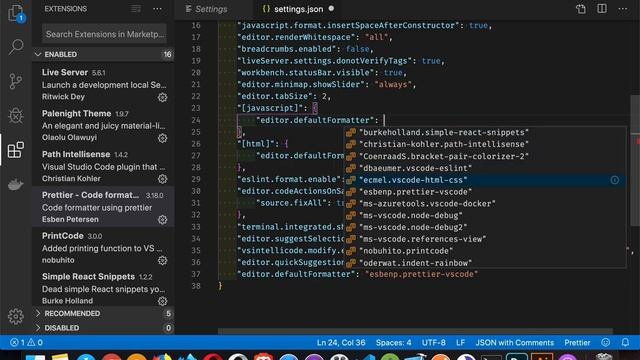640x360 pixels.
Task: Open the Explorer view in activity bar
Action: [16, 13]
